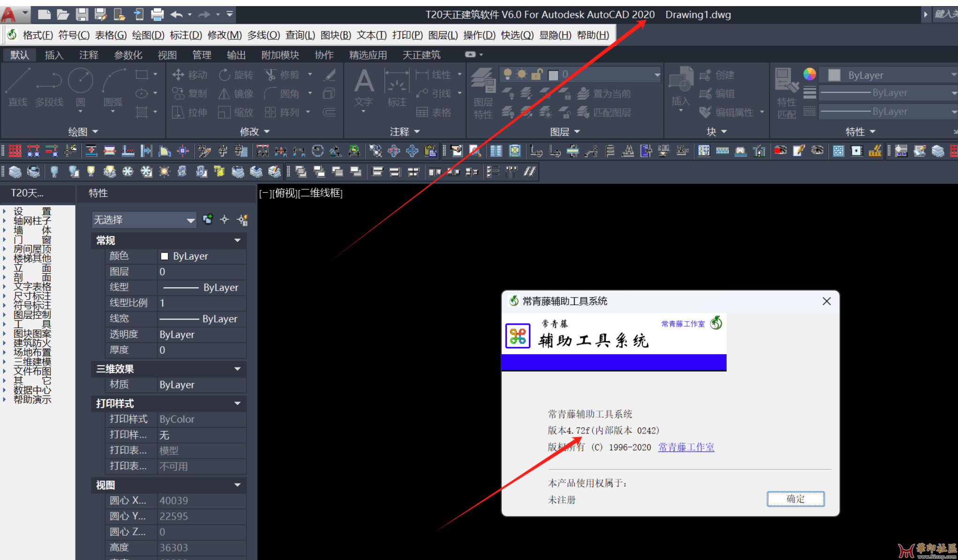Select the 文字 text tool
This screenshot has width=958, height=560.
click(x=363, y=88)
